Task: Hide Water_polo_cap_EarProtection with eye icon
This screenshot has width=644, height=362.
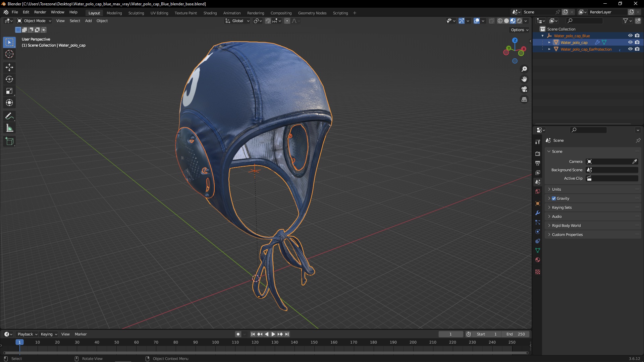Action: tap(630, 49)
